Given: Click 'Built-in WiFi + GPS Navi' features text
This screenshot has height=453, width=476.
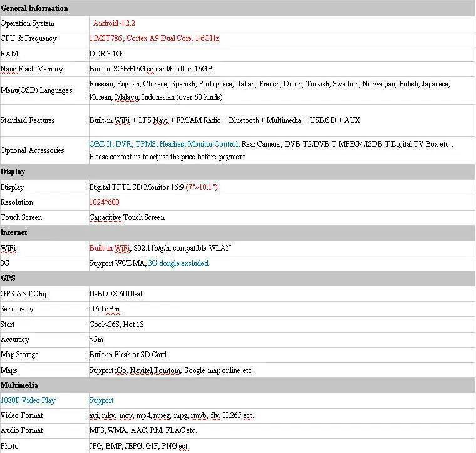Looking at the screenshot, I should (x=225, y=120).
